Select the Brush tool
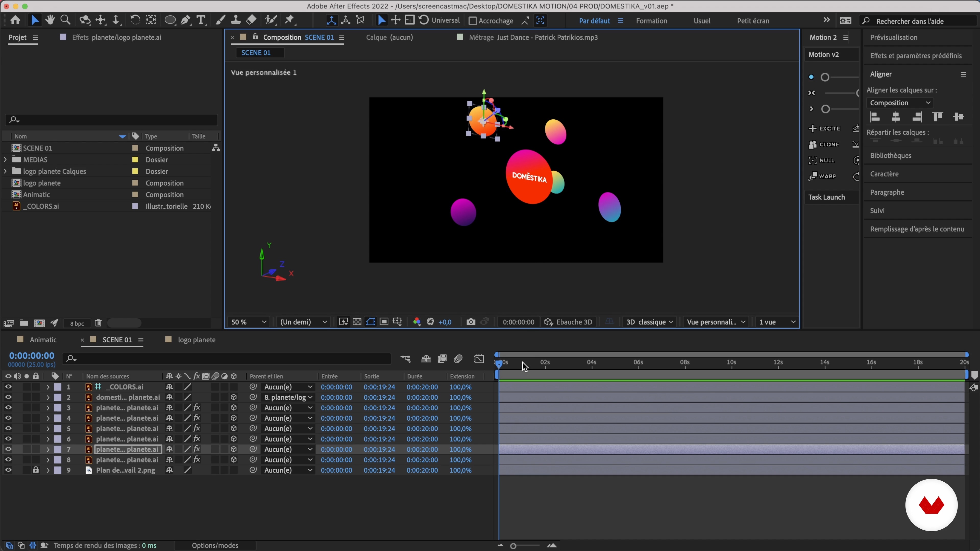Screen dimensions: 980x551 point(220,20)
